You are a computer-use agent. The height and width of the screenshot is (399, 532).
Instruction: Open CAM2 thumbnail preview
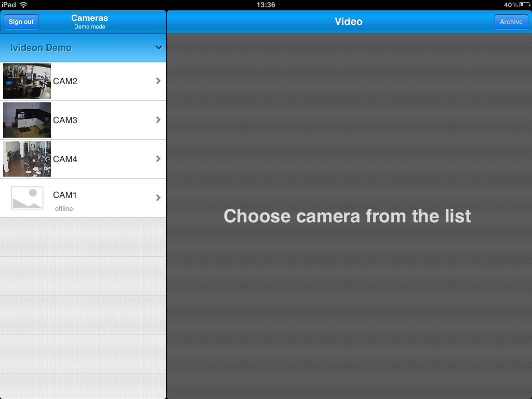pyautogui.click(x=27, y=81)
